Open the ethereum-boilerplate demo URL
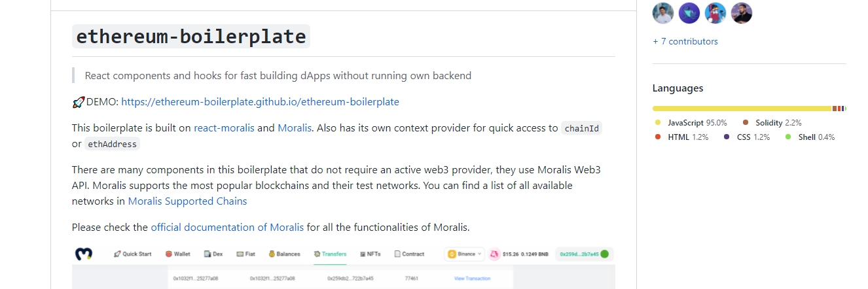This screenshot has width=868, height=289. [x=260, y=102]
